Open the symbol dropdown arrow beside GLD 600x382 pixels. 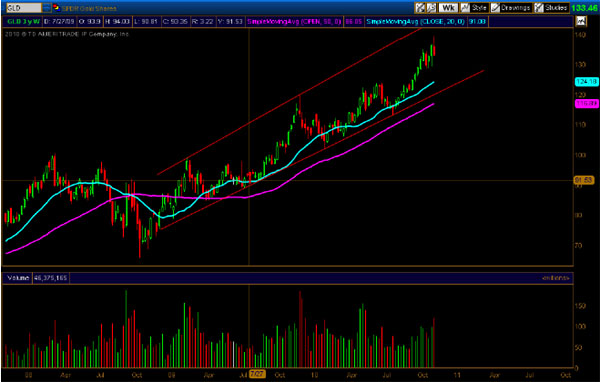(47, 8)
